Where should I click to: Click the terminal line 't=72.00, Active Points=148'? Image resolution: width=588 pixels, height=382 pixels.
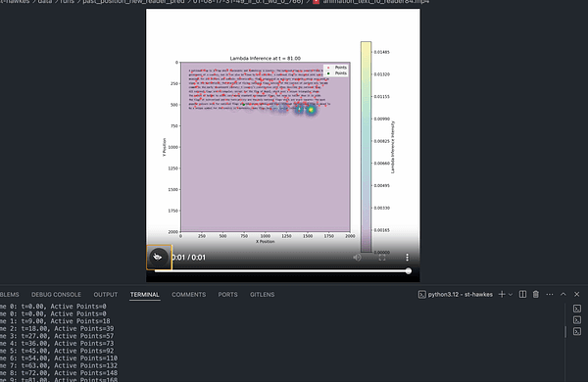pyautogui.click(x=70, y=373)
